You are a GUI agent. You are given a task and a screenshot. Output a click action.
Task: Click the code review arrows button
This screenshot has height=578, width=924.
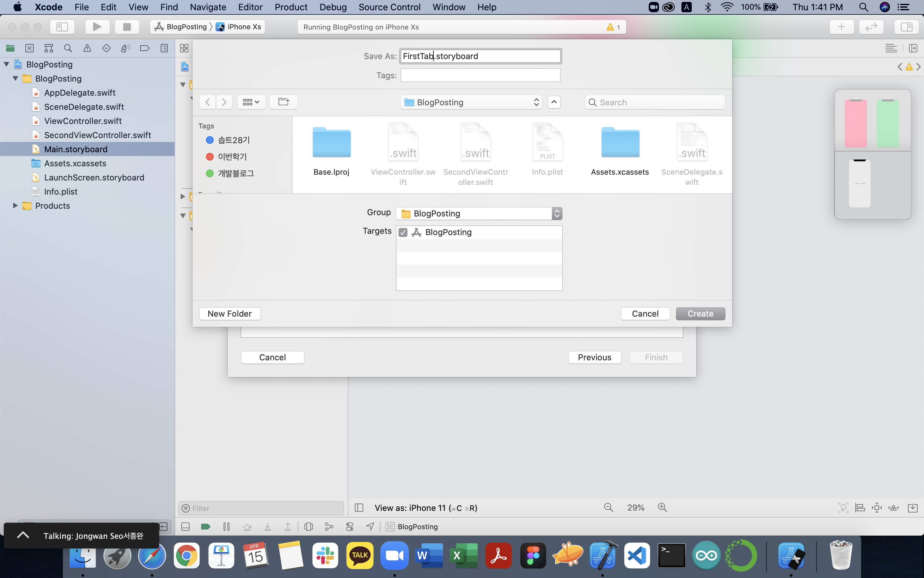(871, 27)
